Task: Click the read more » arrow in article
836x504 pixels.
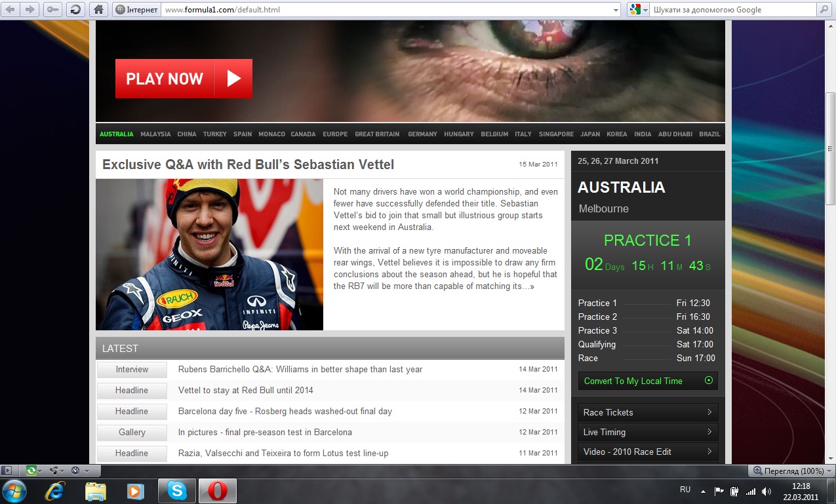Action: 532,286
